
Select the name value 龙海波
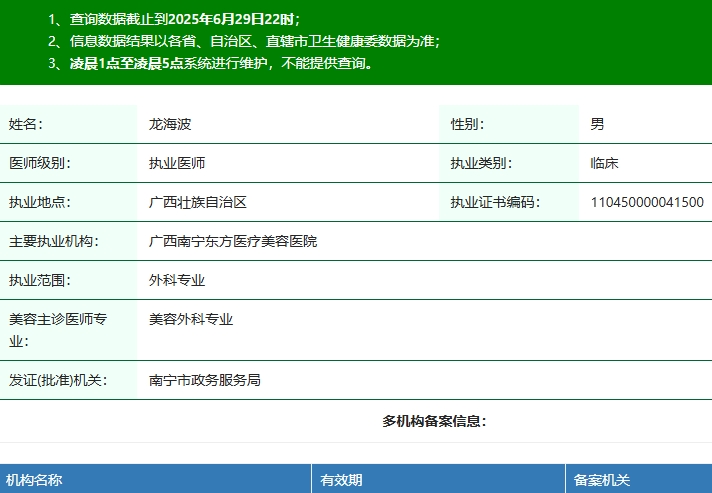click(x=170, y=124)
